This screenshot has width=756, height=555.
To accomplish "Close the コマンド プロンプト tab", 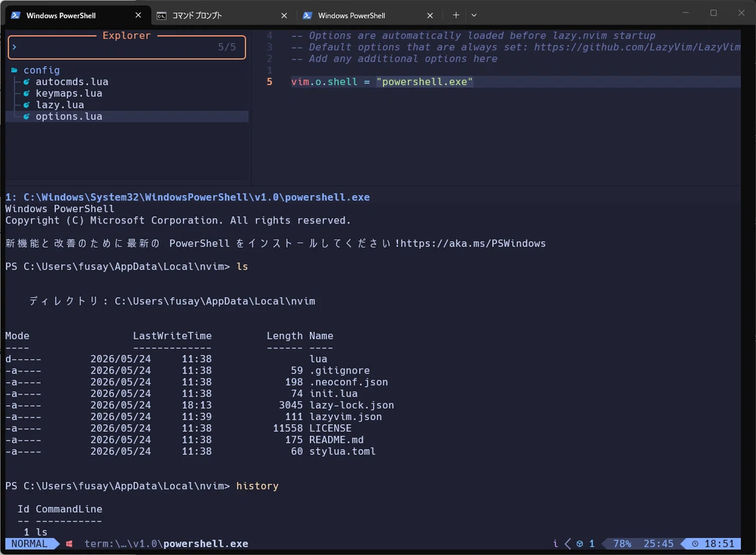I will click(x=284, y=15).
